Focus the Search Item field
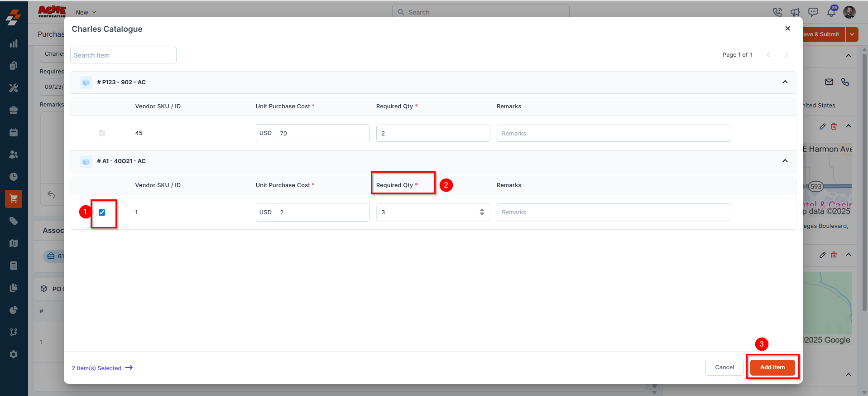 point(123,55)
